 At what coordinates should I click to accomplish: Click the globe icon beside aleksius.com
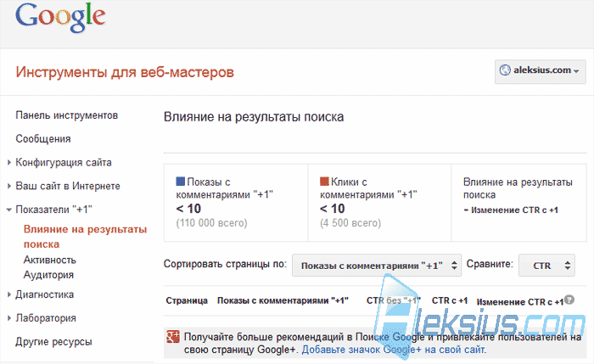(505, 70)
